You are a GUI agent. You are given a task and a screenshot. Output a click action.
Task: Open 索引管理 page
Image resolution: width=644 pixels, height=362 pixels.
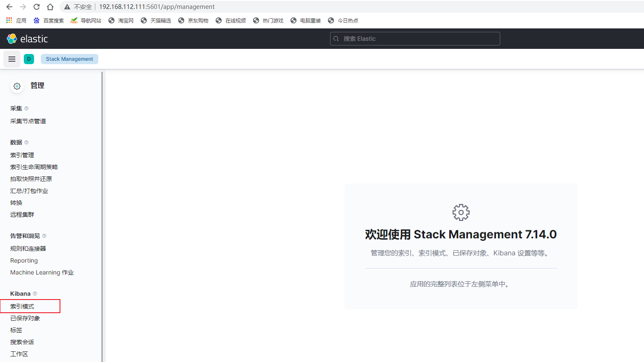pos(22,155)
